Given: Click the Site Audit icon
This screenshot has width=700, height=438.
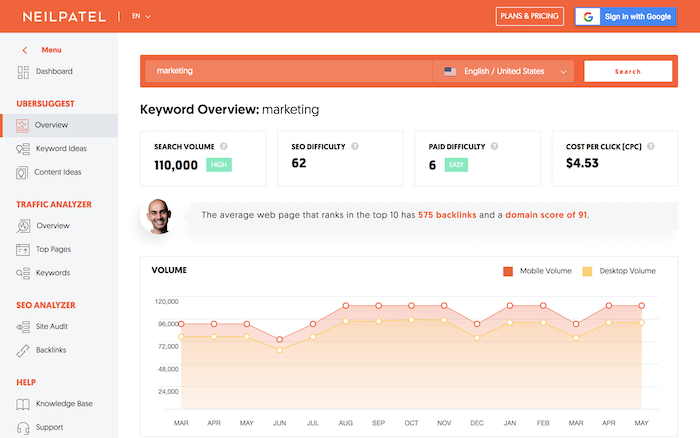Looking at the screenshot, I should pyautogui.click(x=23, y=327).
